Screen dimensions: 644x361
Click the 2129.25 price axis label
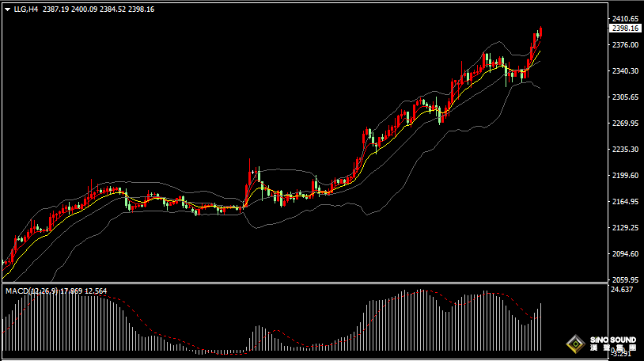625,228
